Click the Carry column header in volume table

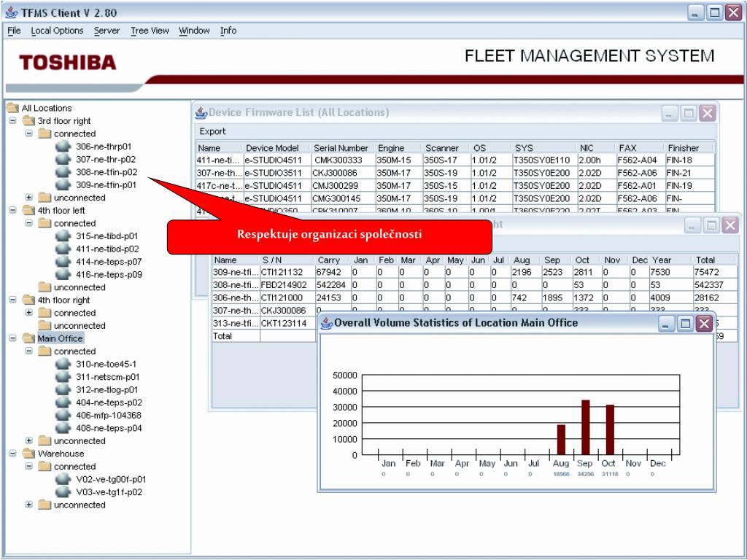coord(332,260)
